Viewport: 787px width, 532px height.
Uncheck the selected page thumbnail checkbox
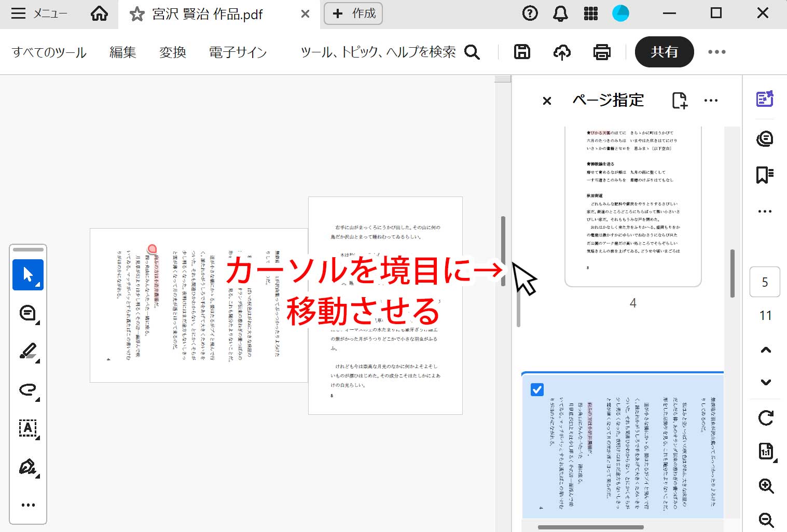tap(537, 389)
